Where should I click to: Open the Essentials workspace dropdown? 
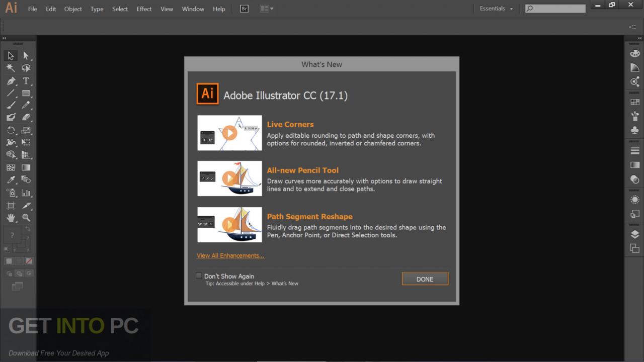pyautogui.click(x=497, y=9)
